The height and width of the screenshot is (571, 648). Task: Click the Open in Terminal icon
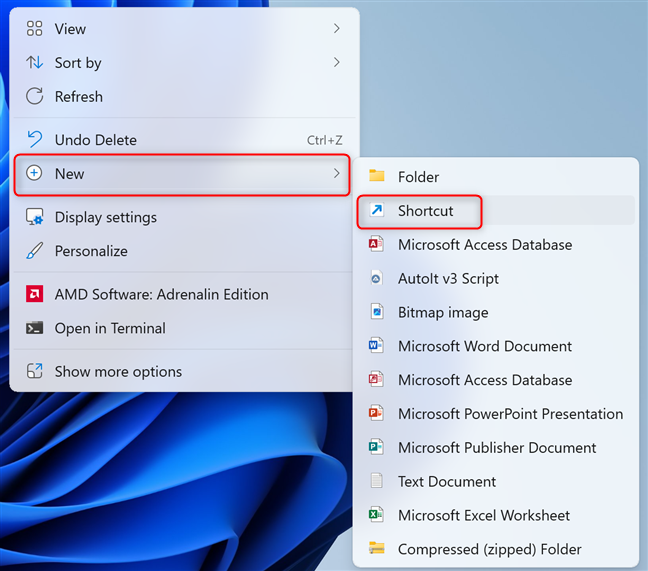[x=34, y=328]
